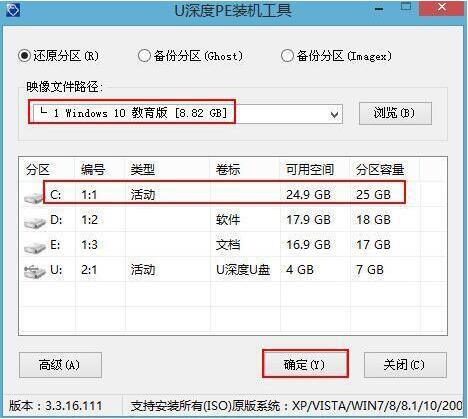Click the D: drive icon
This screenshot has height=419, width=468.
35,222
